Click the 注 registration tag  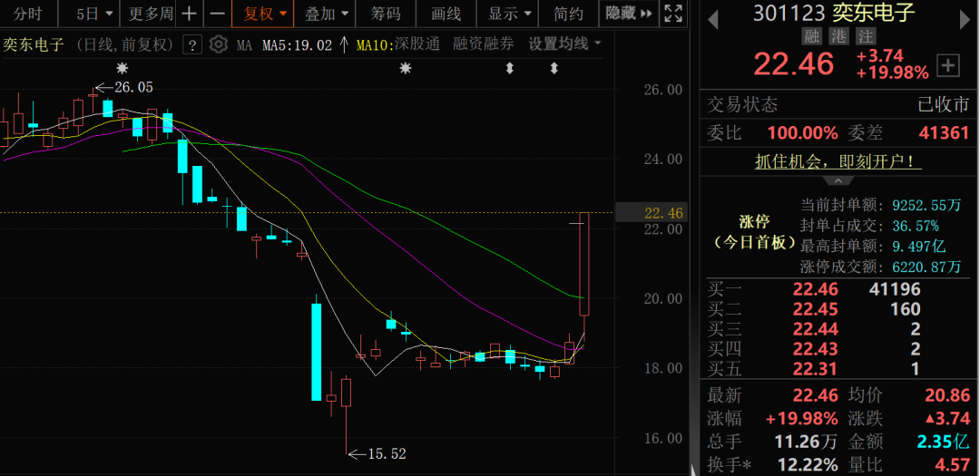[x=865, y=35]
